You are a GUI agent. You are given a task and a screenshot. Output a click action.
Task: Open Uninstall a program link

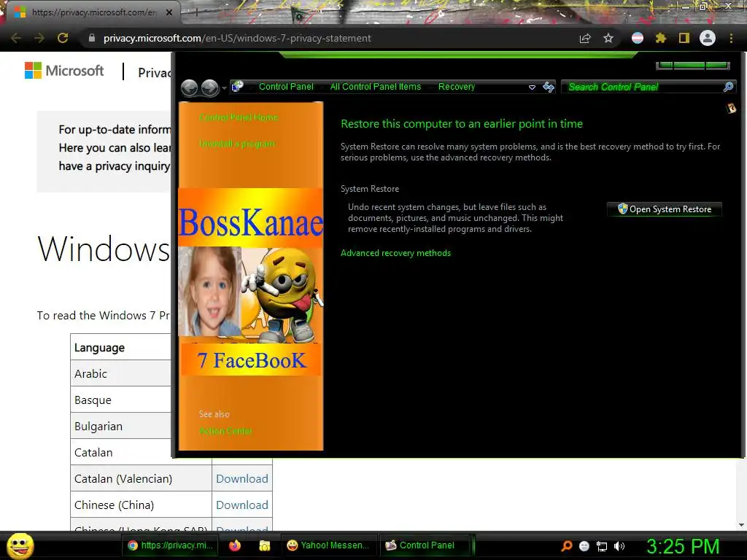coord(237,144)
